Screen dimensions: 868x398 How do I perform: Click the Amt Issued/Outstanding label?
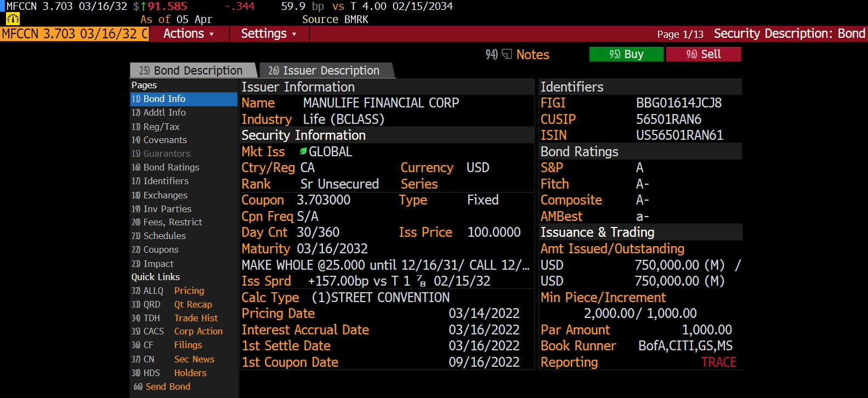coord(612,248)
